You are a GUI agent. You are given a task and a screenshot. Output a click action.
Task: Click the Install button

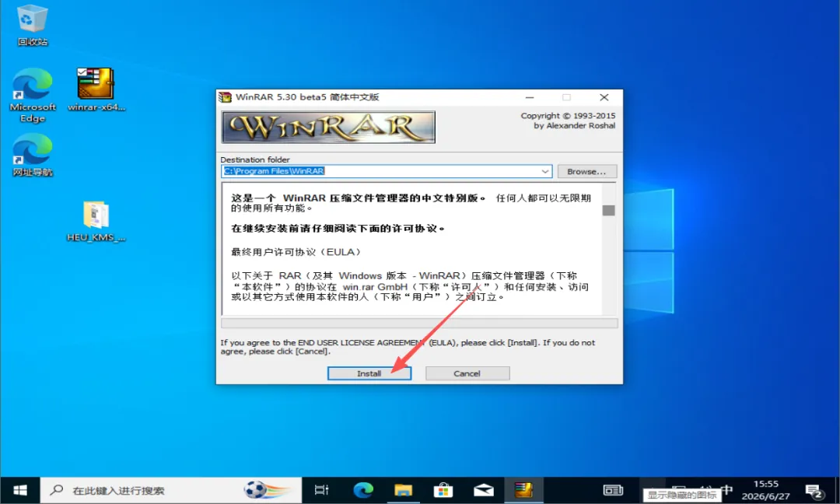click(x=369, y=373)
